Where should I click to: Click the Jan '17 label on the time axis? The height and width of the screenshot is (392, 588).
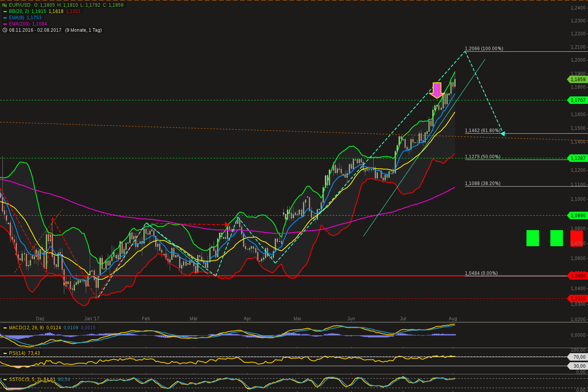pyautogui.click(x=92, y=319)
